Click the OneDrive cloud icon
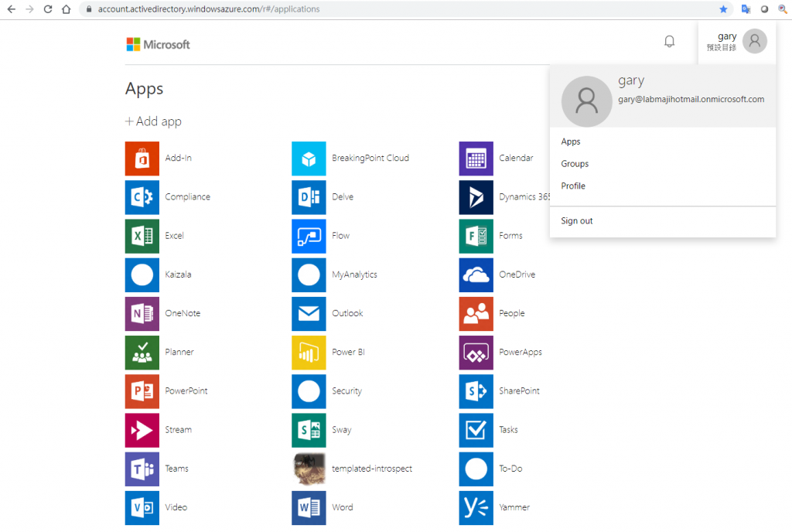Screen dimensions: 792x532 [476, 275]
